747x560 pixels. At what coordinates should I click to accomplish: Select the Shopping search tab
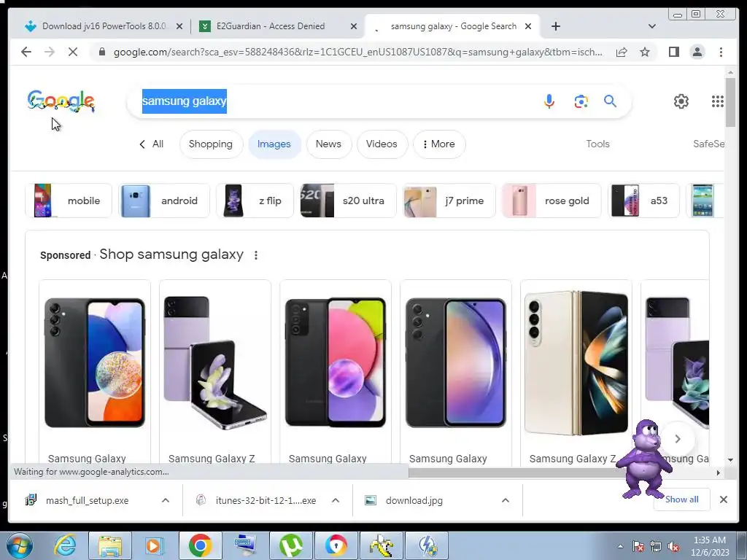click(211, 144)
